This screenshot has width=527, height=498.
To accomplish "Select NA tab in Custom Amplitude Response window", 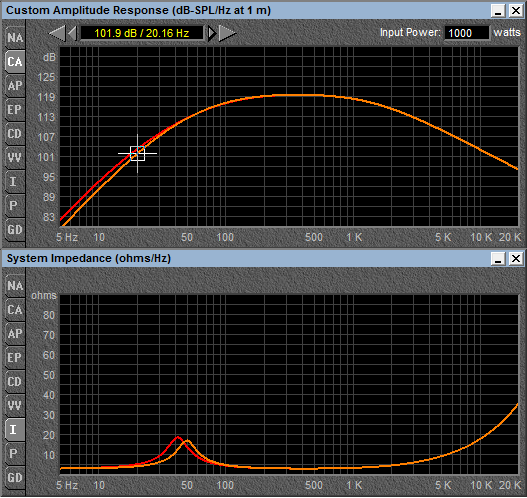I will (x=15, y=37).
